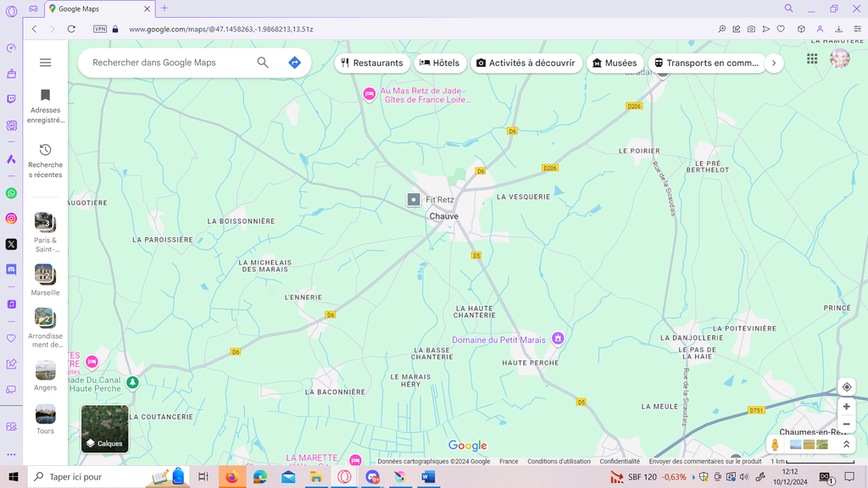
Task: Select the Restaurants filter chip
Action: click(x=372, y=63)
